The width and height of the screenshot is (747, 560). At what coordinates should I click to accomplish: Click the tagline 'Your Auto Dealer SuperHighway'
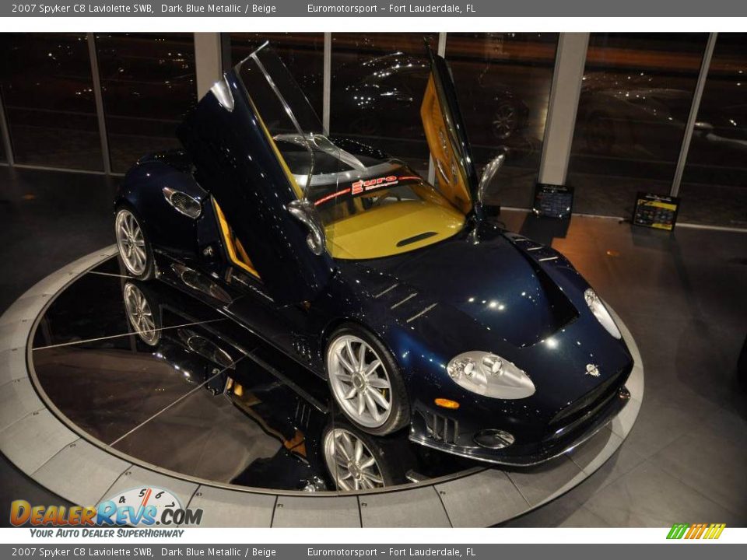click(107, 534)
